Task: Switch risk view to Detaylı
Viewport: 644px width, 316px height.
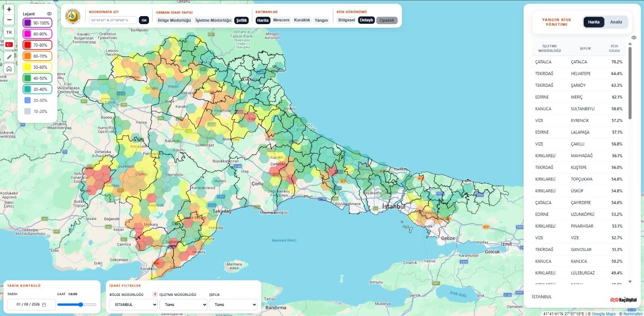Action: 366,20
